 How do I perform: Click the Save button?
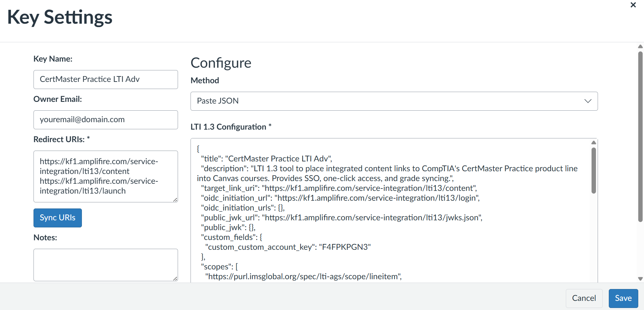point(623,298)
